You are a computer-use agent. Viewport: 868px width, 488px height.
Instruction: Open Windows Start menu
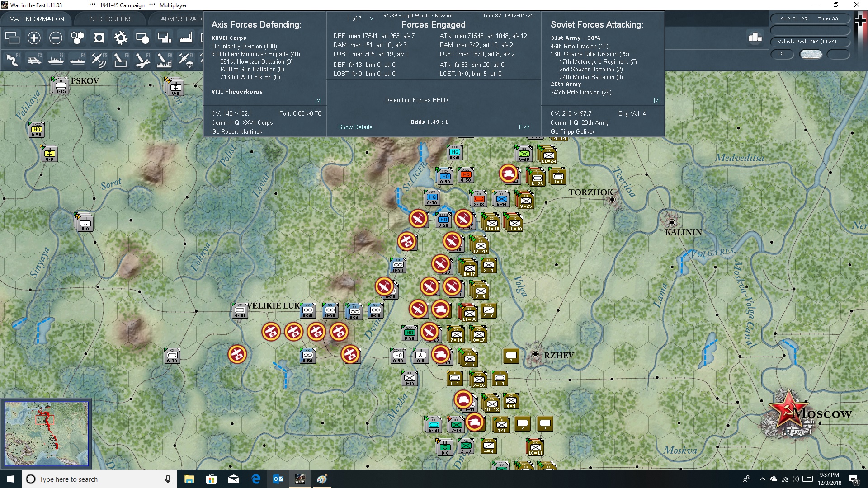(x=11, y=479)
